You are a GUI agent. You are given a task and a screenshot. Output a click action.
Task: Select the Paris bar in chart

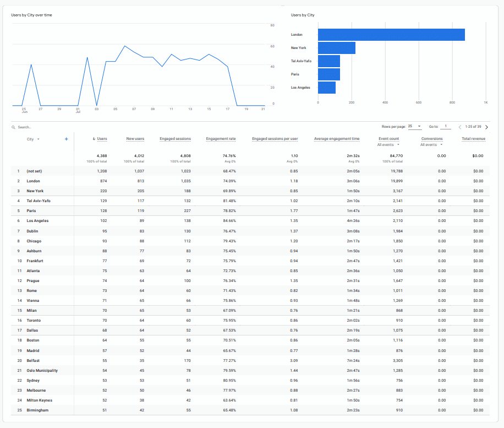[329, 74]
